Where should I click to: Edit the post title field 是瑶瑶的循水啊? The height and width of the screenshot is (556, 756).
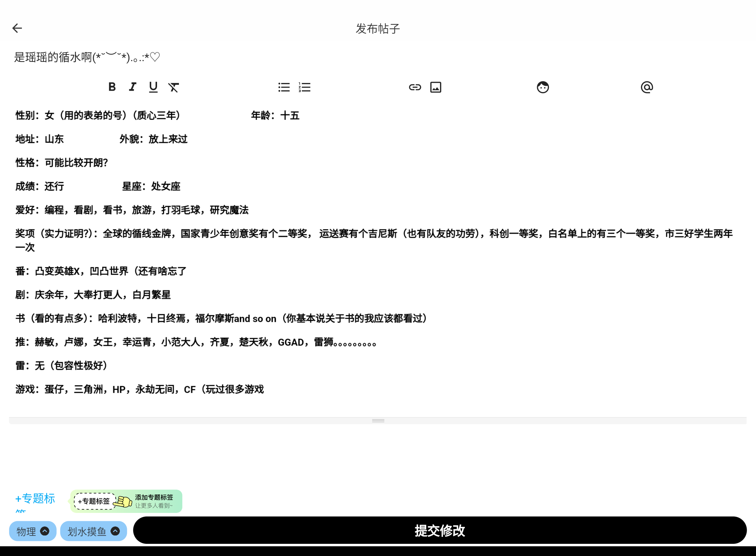pos(87,57)
